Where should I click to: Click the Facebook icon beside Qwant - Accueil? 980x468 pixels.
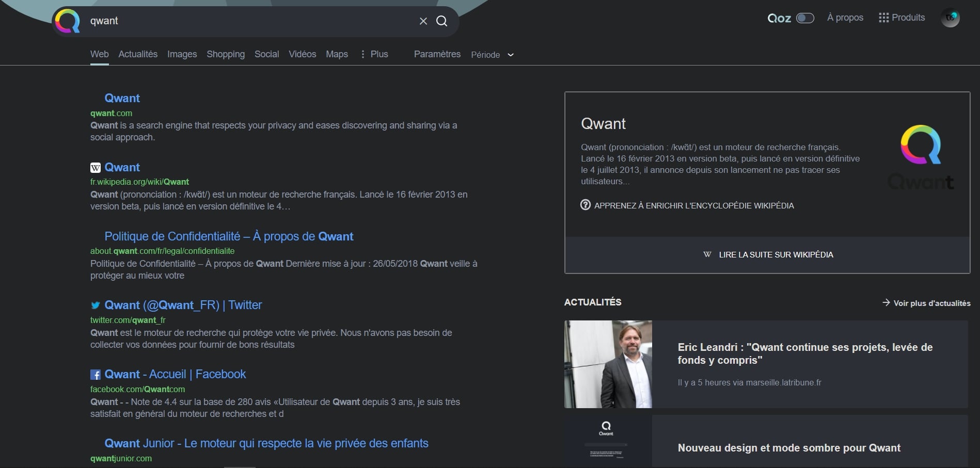[x=95, y=375]
